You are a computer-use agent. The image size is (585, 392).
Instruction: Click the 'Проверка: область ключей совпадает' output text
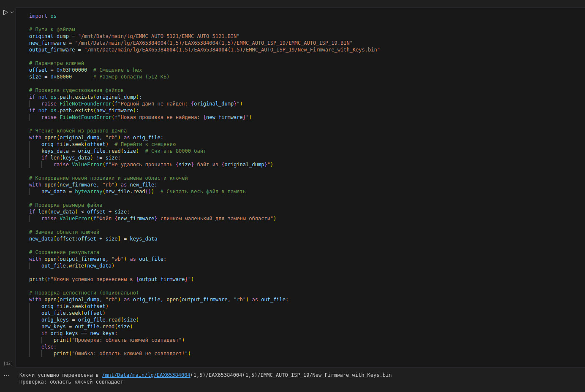tap(71, 382)
